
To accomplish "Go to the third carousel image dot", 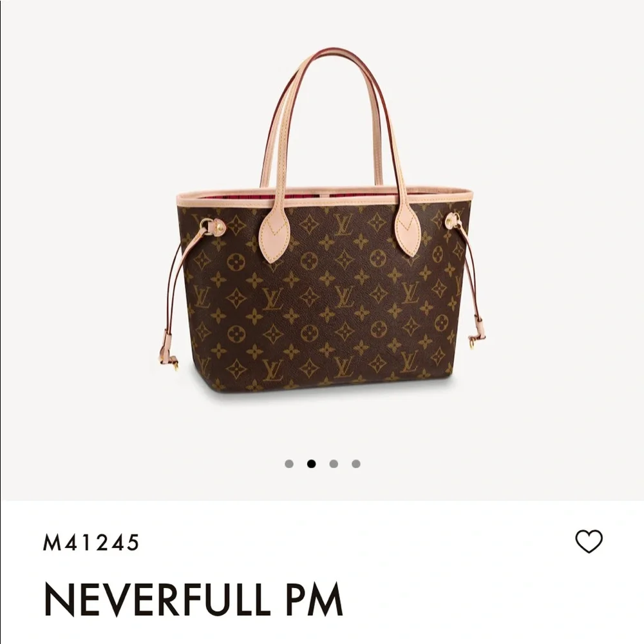I will click(334, 464).
